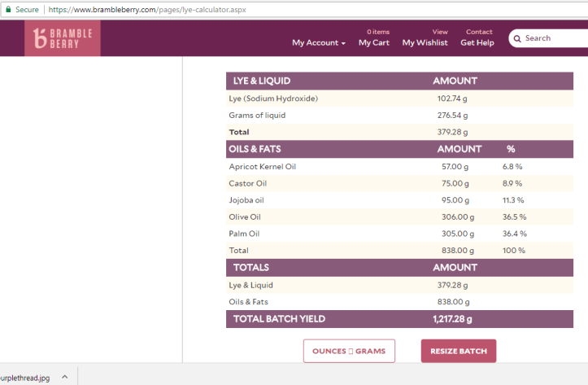Click the Jojoba oil row
Screen dimensions: 588x385
(246, 200)
